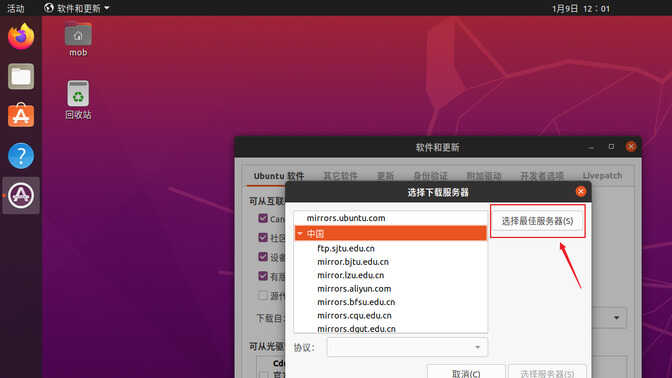The height and width of the screenshot is (378, 672).
Task: Open the 协议 protocol dropdown
Action: tap(407, 348)
